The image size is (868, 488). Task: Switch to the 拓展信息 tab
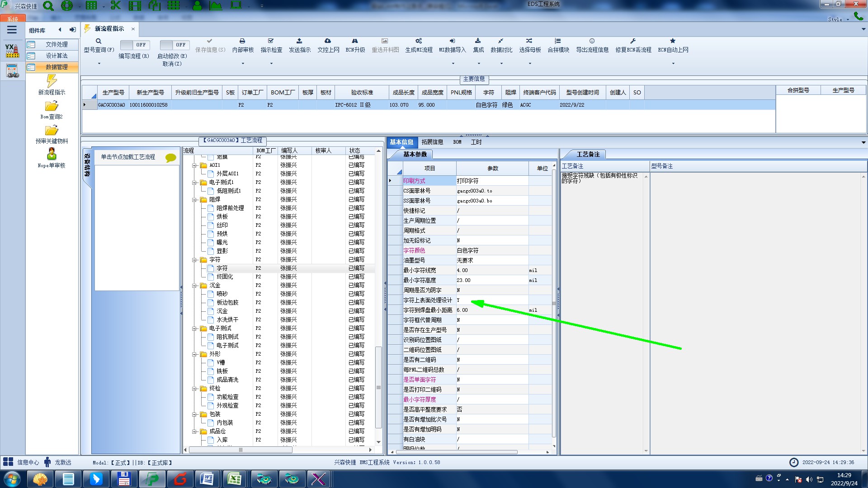coord(432,142)
